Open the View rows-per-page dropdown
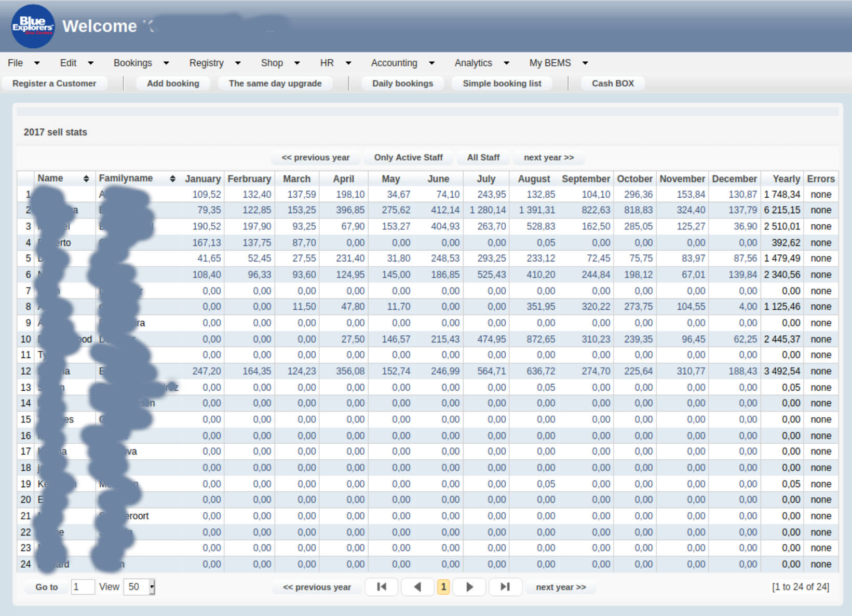 (x=139, y=587)
